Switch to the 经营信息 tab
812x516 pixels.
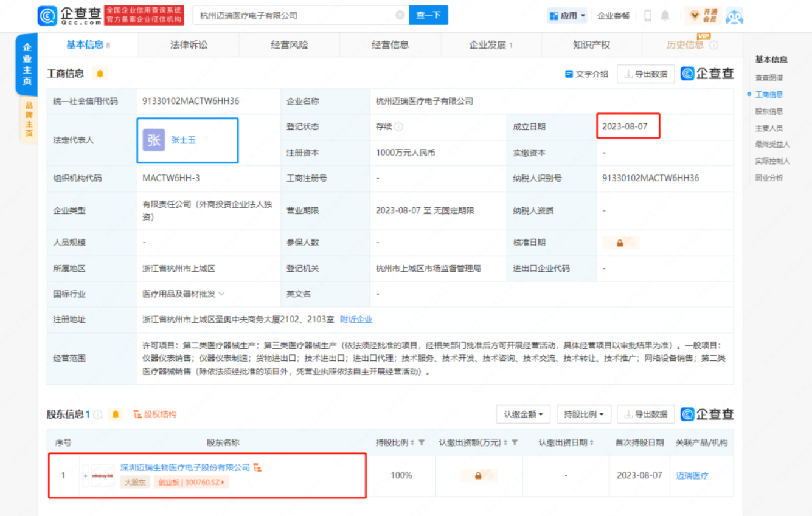[x=390, y=45]
